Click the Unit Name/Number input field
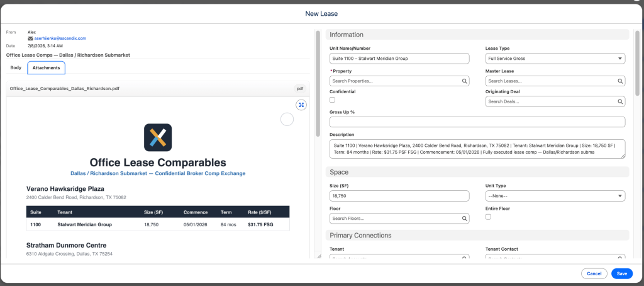This screenshot has height=286, width=644. (x=399, y=59)
